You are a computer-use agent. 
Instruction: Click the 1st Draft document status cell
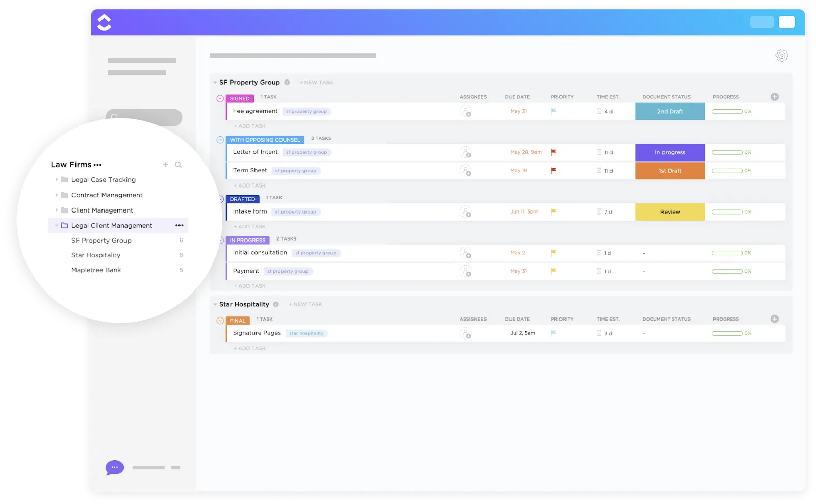[670, 171]
